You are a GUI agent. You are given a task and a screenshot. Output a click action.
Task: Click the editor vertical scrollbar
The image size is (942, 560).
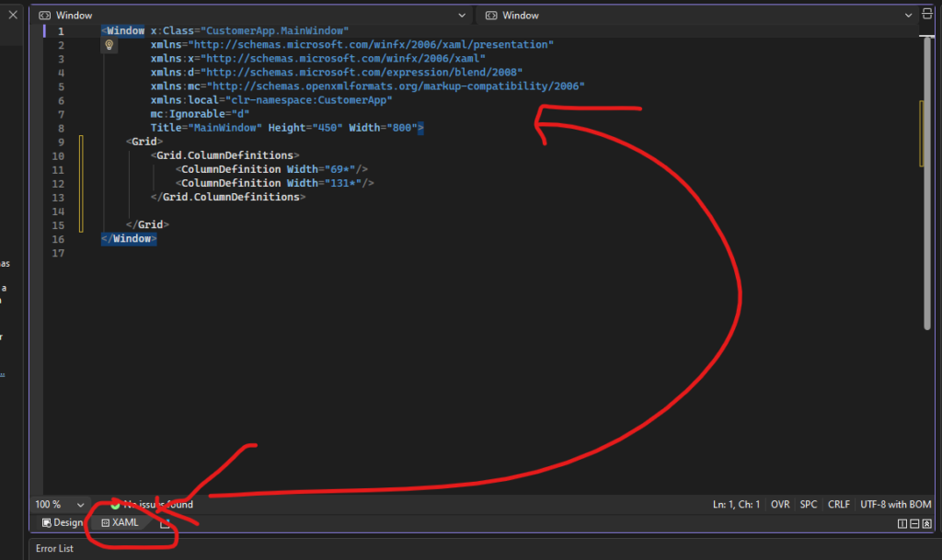click(927, 184)
